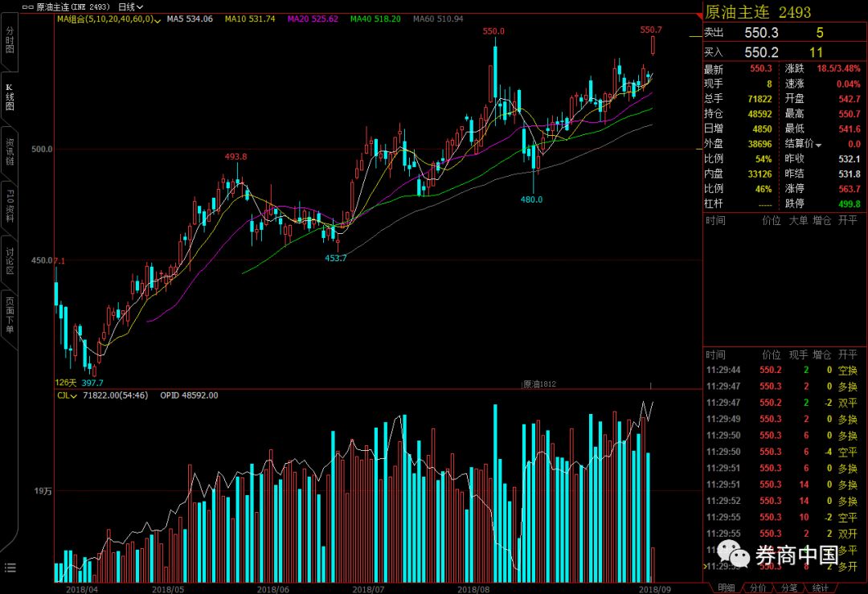Open the F10资料 side tab
868x594 pixels.
pos(10,207)
